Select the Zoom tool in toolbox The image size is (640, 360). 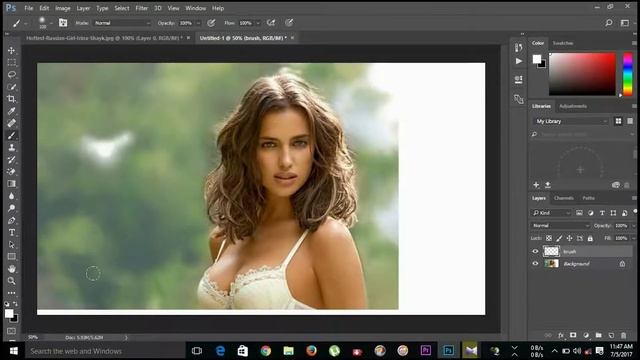pos(11,281)
